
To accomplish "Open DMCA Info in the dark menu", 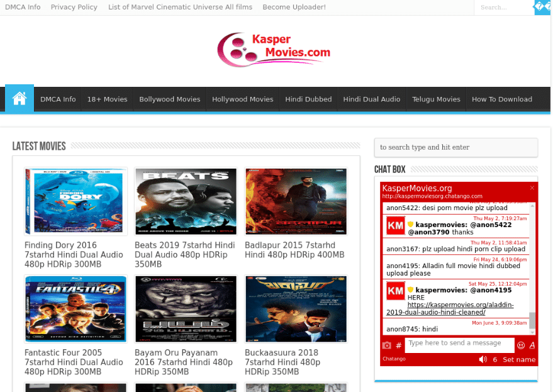I will click(x=58, y=99).
